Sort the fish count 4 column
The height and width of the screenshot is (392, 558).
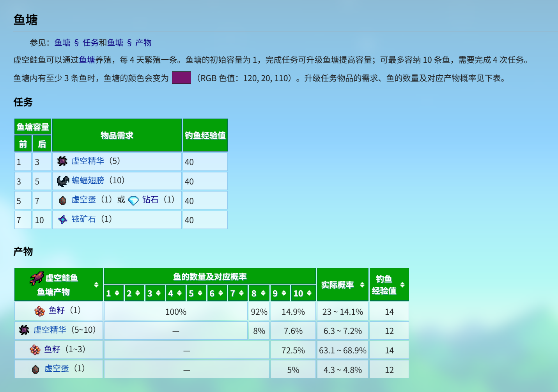179,293
